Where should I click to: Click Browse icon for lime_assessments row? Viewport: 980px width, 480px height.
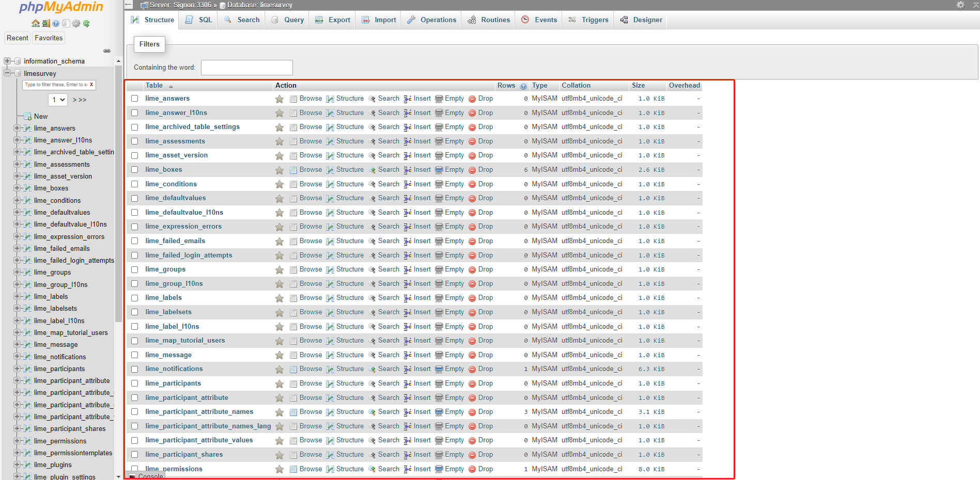[293, 141]
